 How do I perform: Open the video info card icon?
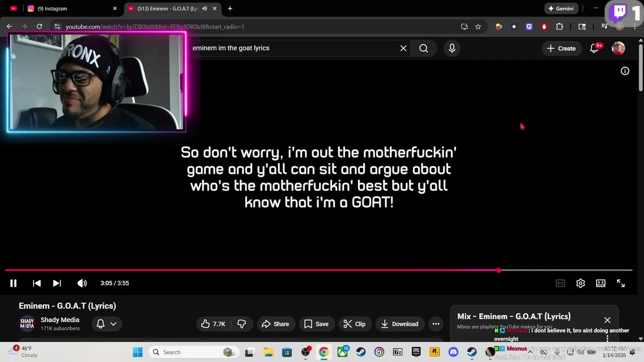pos(625,71)
